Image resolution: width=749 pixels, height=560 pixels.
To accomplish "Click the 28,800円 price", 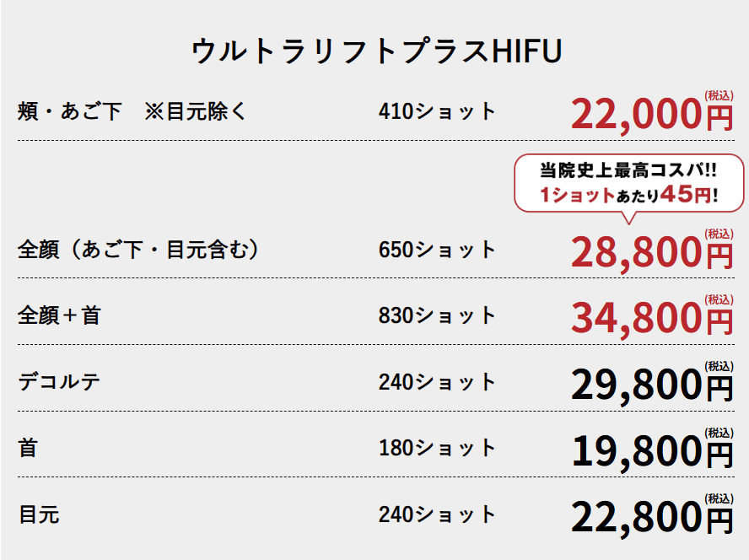I will [652, 250].
